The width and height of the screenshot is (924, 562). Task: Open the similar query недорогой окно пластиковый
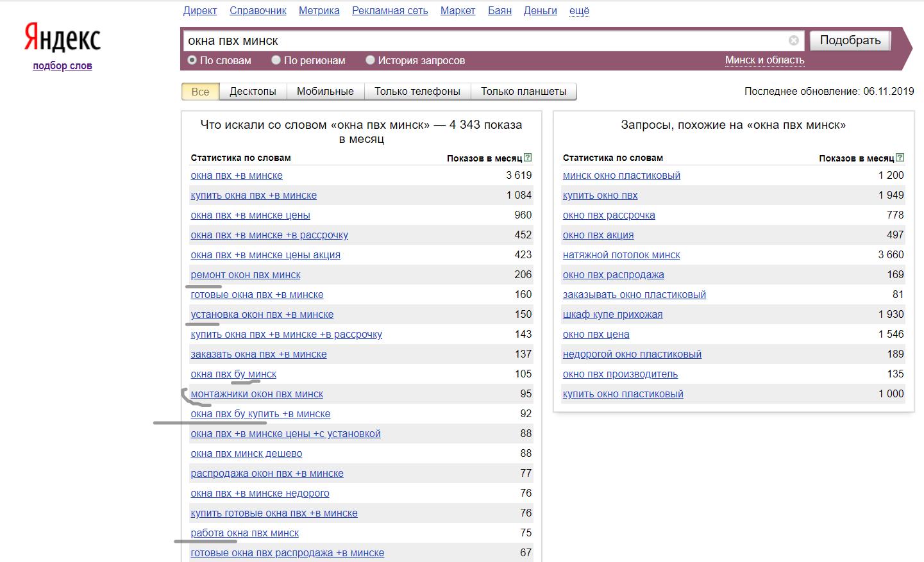pos(632,354)
